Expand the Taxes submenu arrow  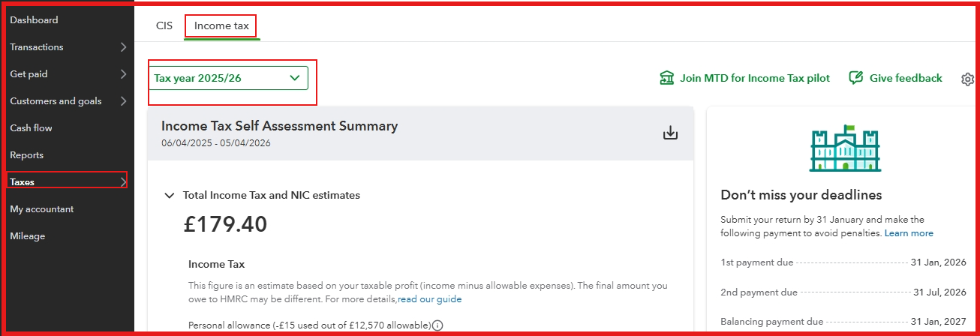(x=123, y=181)
